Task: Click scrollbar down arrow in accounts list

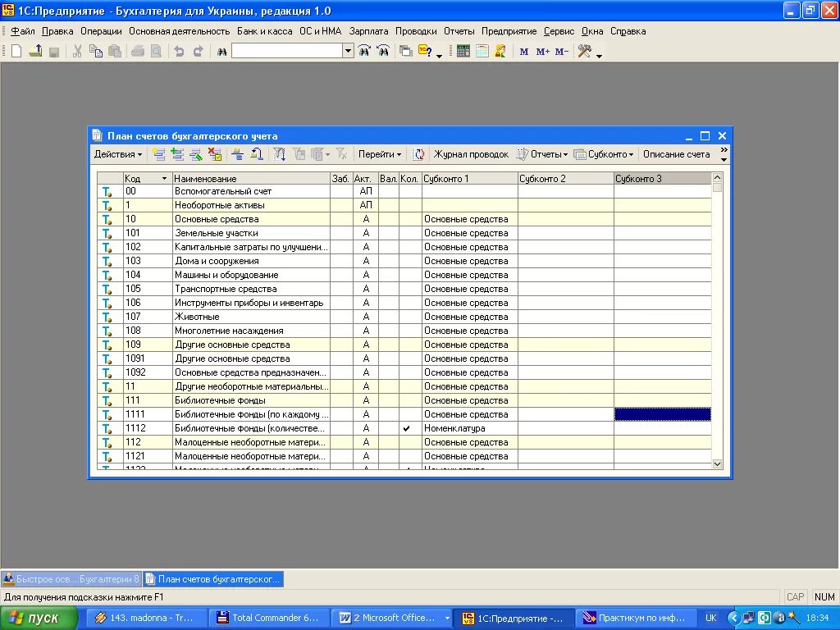Action: [717, 464]
